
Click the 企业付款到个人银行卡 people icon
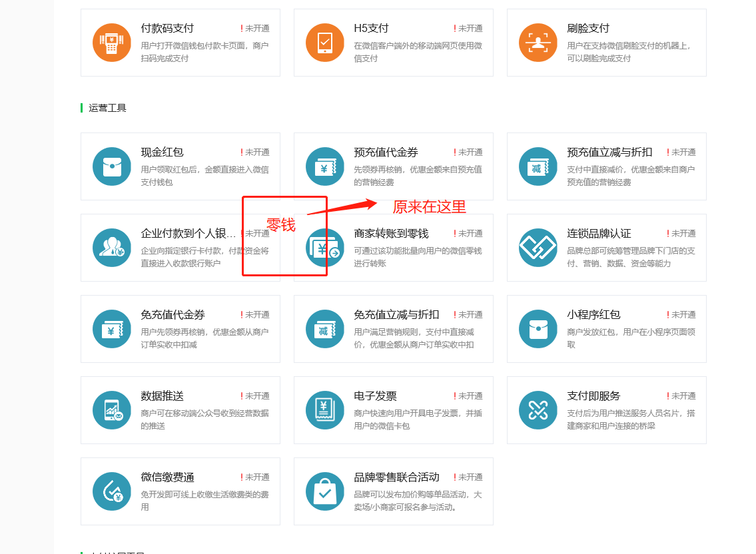[112, 248]
